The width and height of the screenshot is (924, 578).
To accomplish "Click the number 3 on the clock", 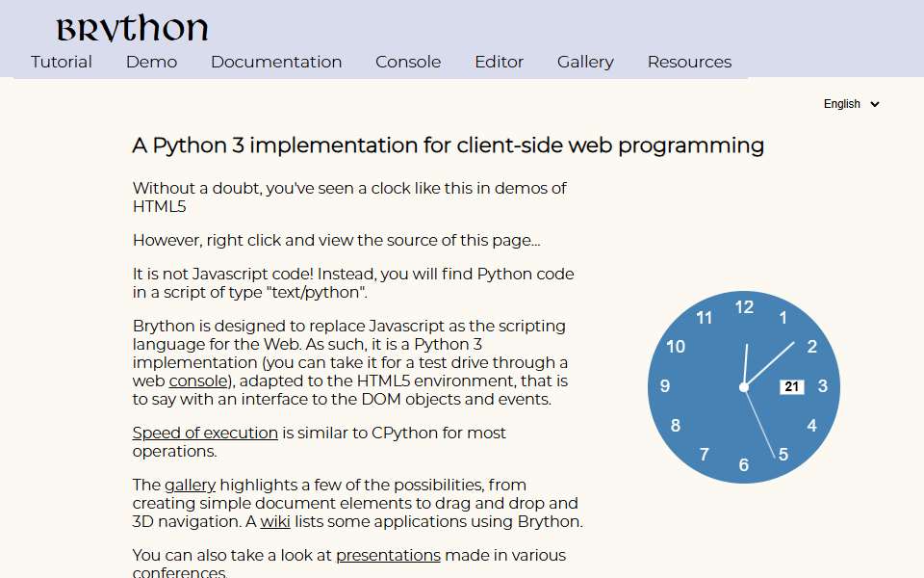I will click(x=823, y=386).
